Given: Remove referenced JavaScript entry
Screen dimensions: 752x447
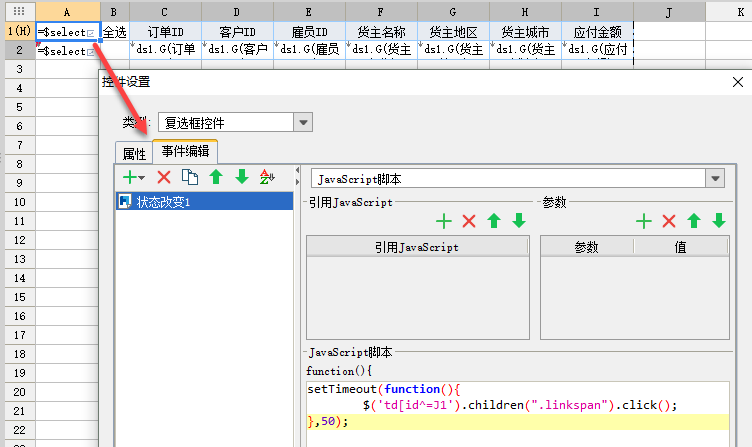Looking at the screenshot, I should click(469, 221).
